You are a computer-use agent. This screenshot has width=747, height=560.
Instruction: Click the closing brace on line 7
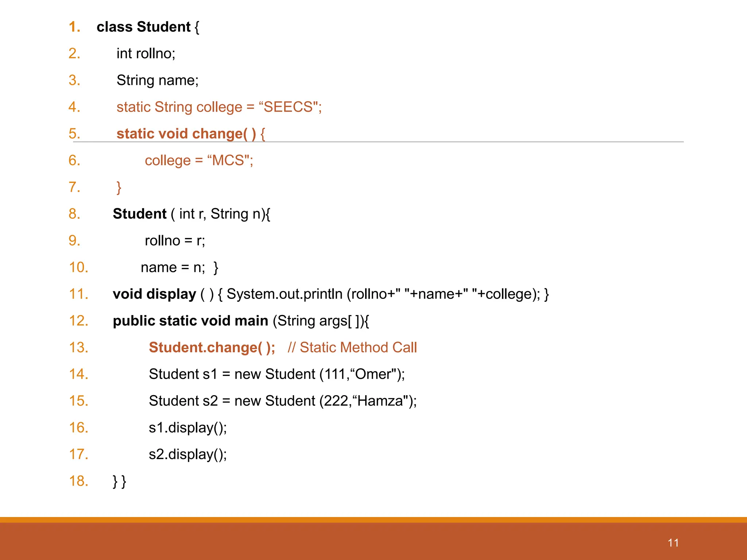[119, 187]
